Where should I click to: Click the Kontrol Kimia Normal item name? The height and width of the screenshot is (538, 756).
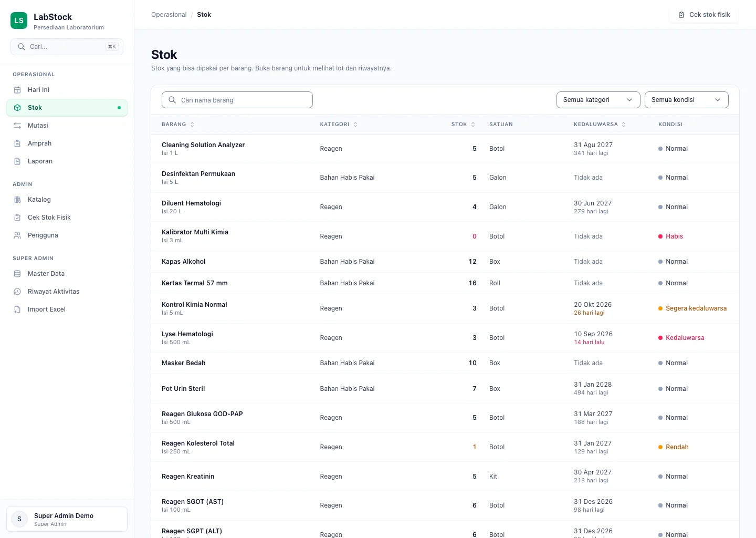click(194, 305)
